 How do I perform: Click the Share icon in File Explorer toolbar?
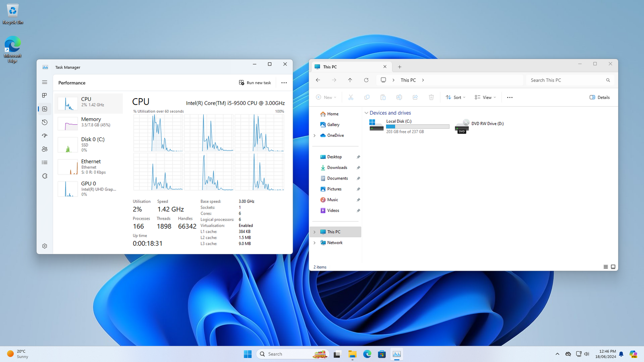click(415, 97)
